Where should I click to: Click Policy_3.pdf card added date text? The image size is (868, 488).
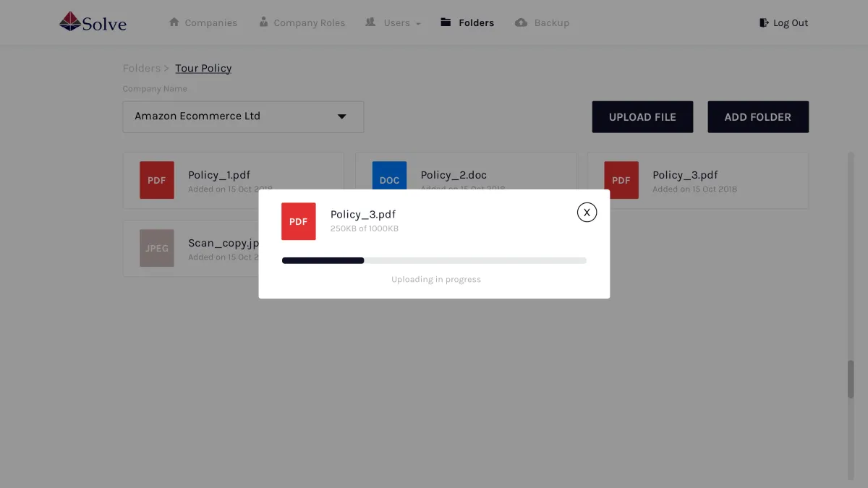pyautogui.click(x=694, y=189)
